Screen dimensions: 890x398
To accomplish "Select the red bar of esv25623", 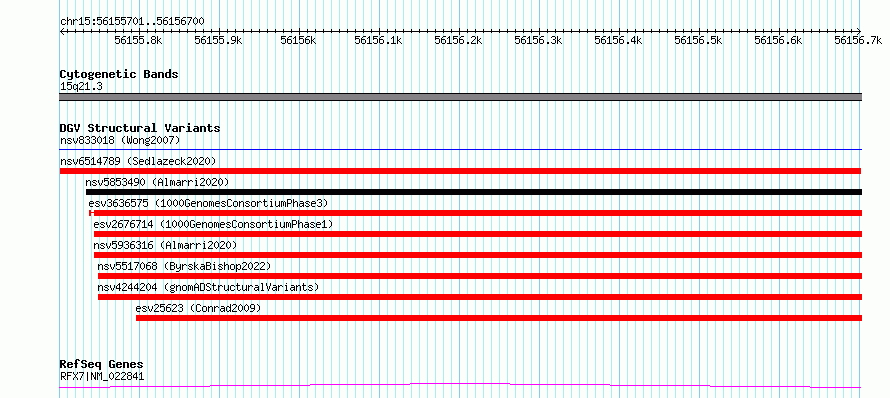I will [x=499, y=318].
